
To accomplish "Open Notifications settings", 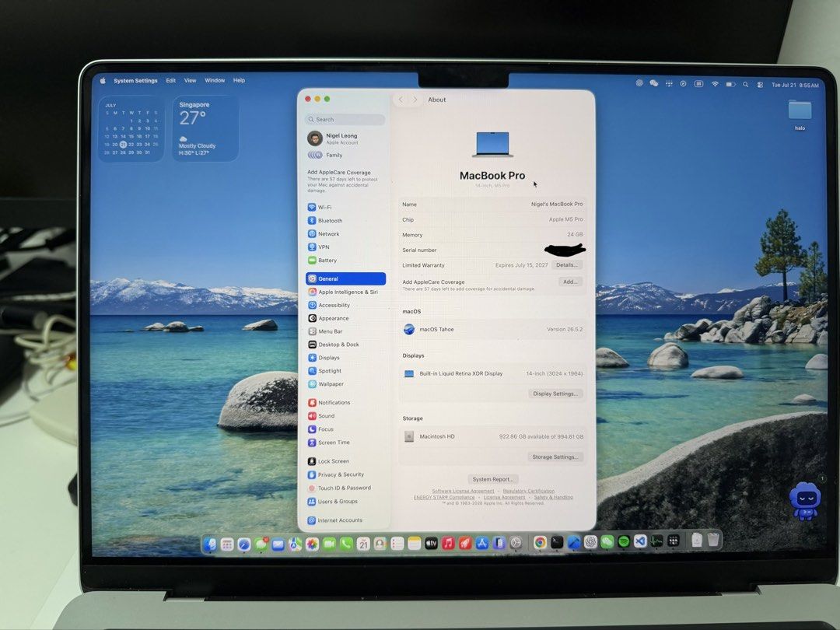I will (x=329, y=402).
